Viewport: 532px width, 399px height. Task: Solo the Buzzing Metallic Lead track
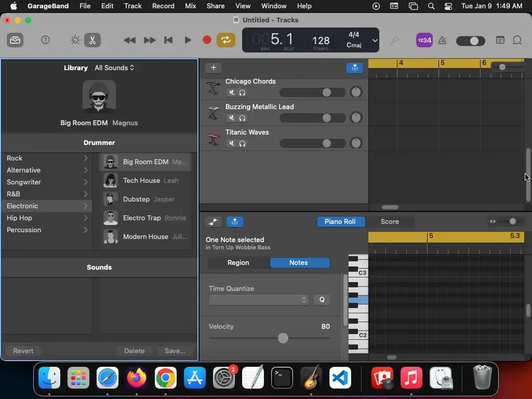point(242,118)
